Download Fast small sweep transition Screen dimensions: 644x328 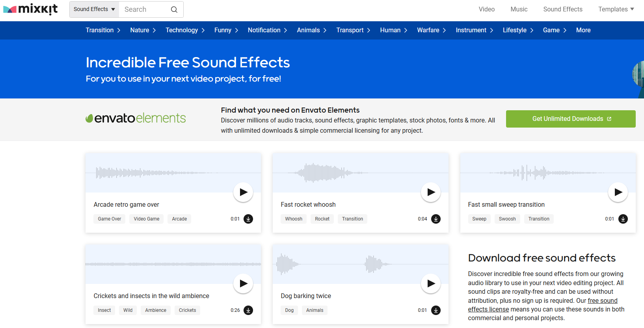623,219
